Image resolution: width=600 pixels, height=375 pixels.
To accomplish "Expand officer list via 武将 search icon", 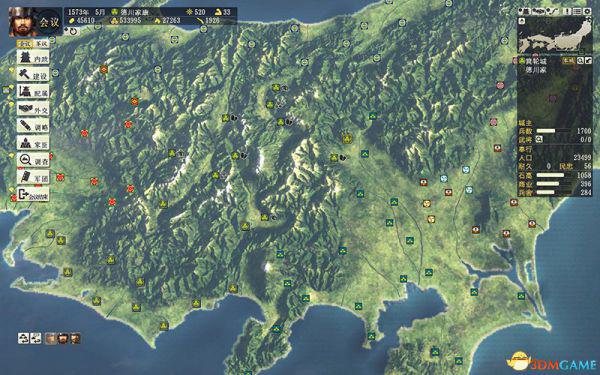I will (539, 139).
